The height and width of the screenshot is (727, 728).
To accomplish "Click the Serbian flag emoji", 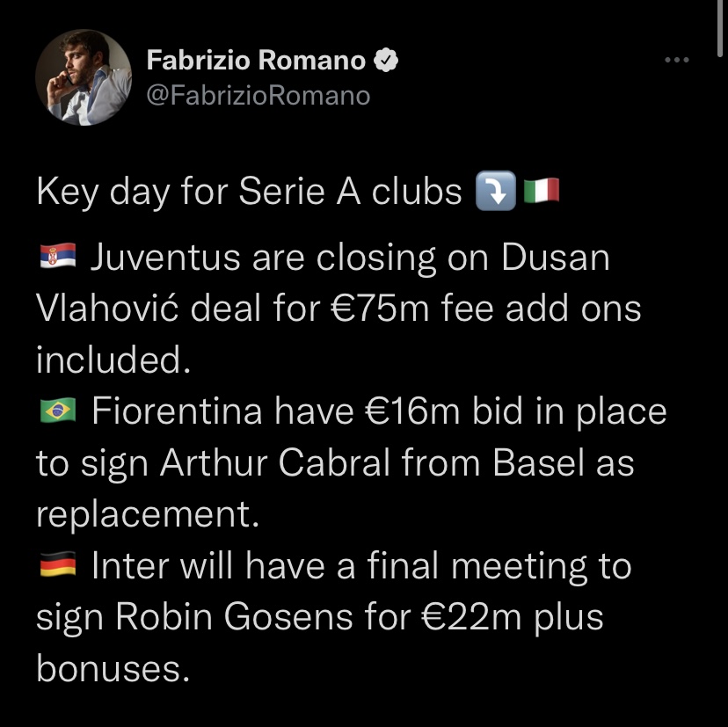I will [58, 257].
